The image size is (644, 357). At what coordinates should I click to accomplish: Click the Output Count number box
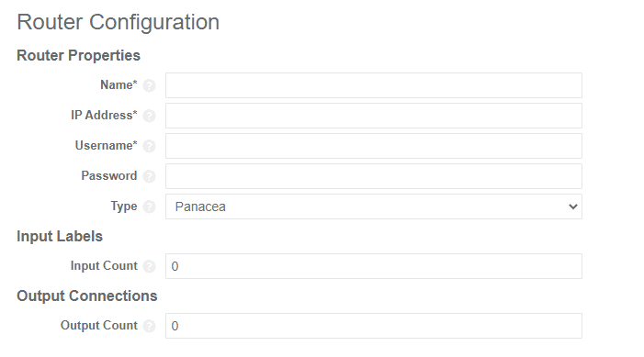point(374,326)
